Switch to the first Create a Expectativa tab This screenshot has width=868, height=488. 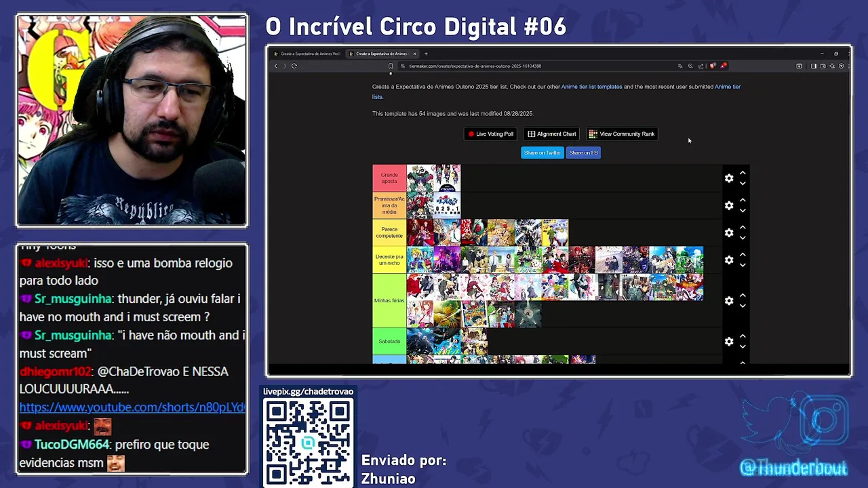(x=307, y=54)
